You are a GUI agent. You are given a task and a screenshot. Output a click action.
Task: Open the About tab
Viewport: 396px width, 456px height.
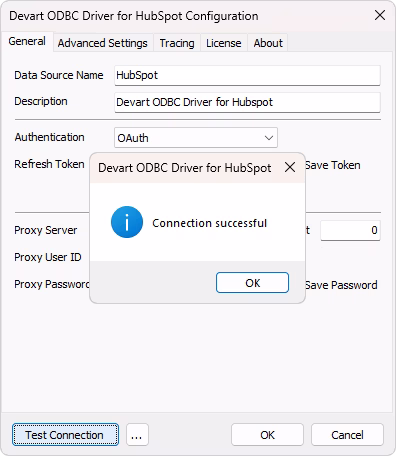268,43
